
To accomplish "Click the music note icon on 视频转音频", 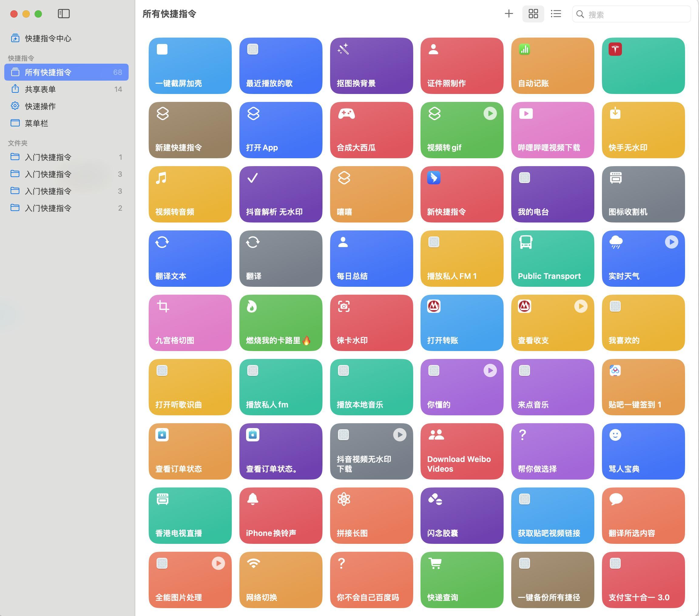I will point(161,178).
